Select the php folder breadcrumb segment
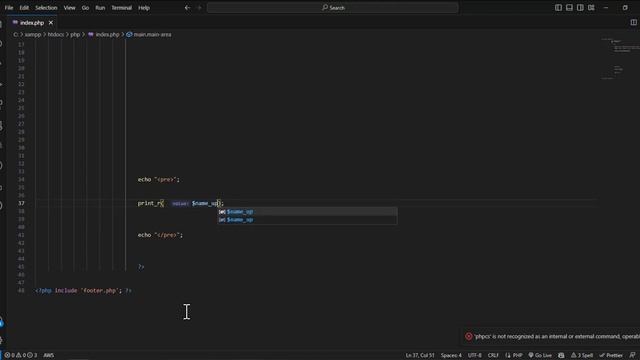 point(75,35)
